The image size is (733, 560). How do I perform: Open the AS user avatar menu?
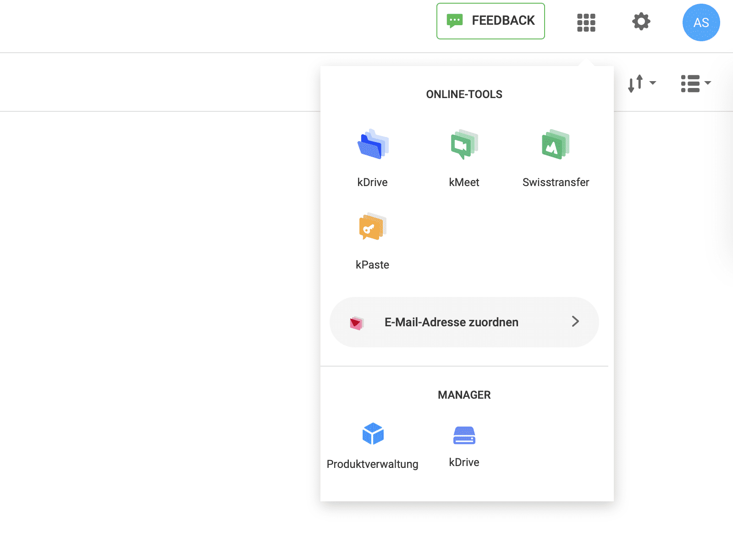(701, 22)
